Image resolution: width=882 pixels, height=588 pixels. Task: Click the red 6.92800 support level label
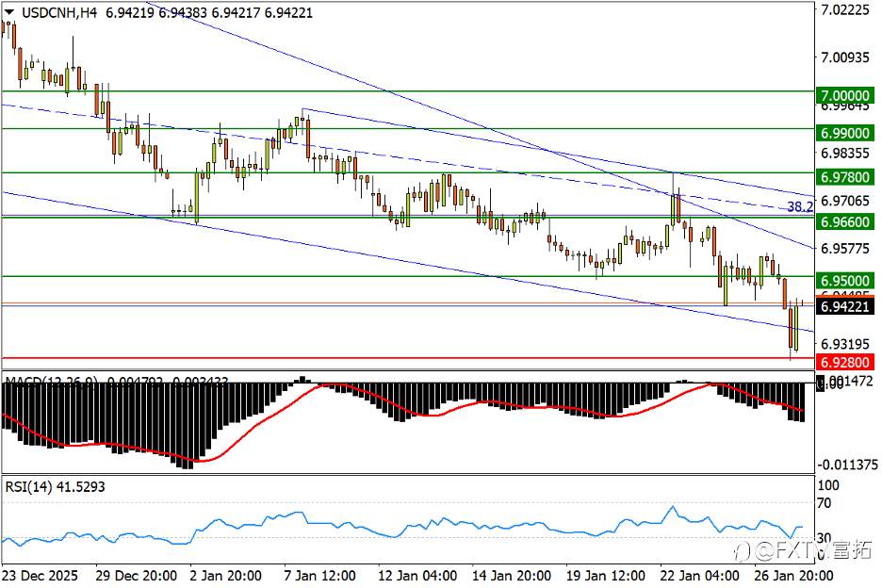pyautogui.click(x=845, y=361)
